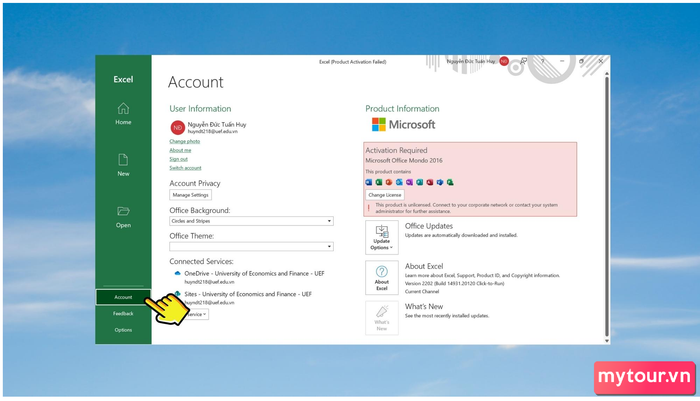The image size is (700, 401).
Task: Click the 'Version 2202' build text
Action: (454, 284)
